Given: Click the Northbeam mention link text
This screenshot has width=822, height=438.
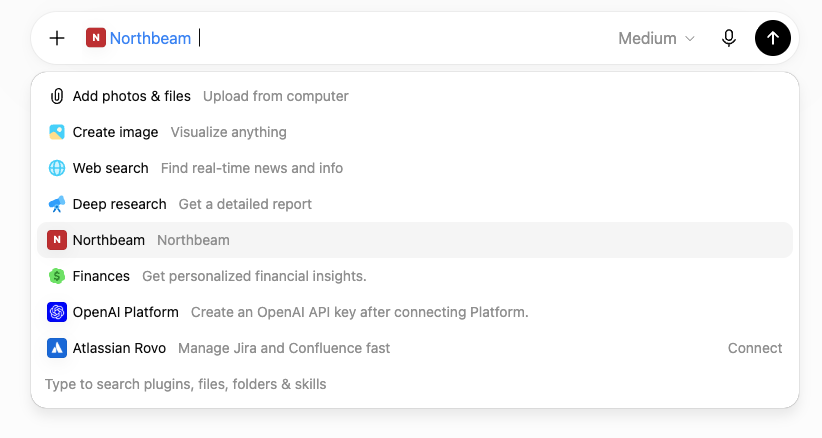Looking at the screenshot, I should pos(150,38).
